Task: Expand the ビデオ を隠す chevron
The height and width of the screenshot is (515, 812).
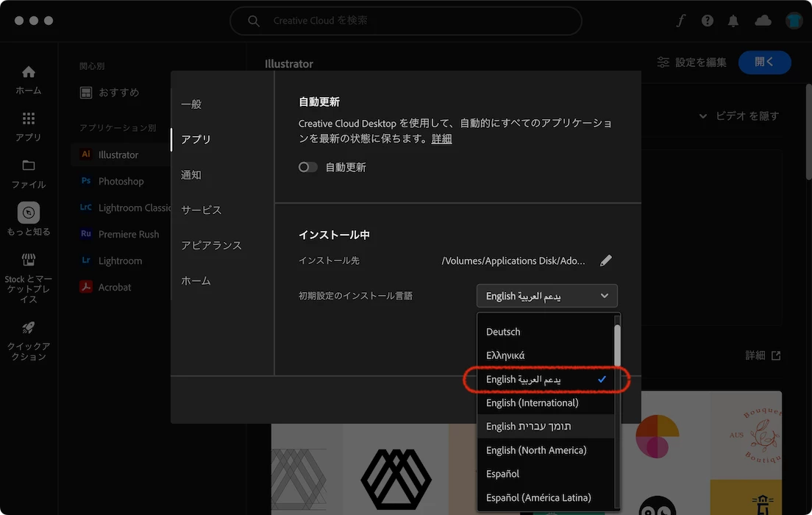Action: click(702, 116)
